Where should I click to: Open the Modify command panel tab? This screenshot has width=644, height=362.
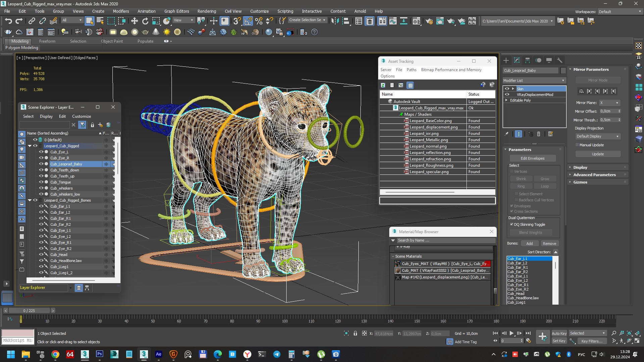517,60
